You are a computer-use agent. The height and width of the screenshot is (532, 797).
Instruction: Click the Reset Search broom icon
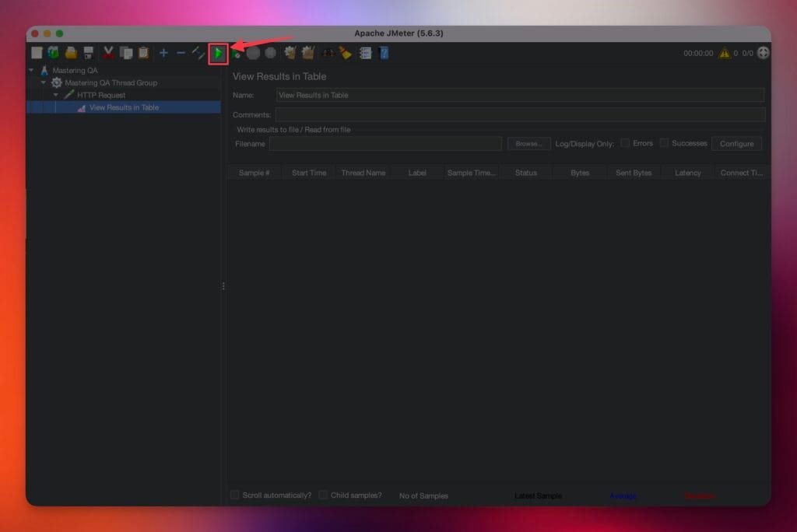346,53
